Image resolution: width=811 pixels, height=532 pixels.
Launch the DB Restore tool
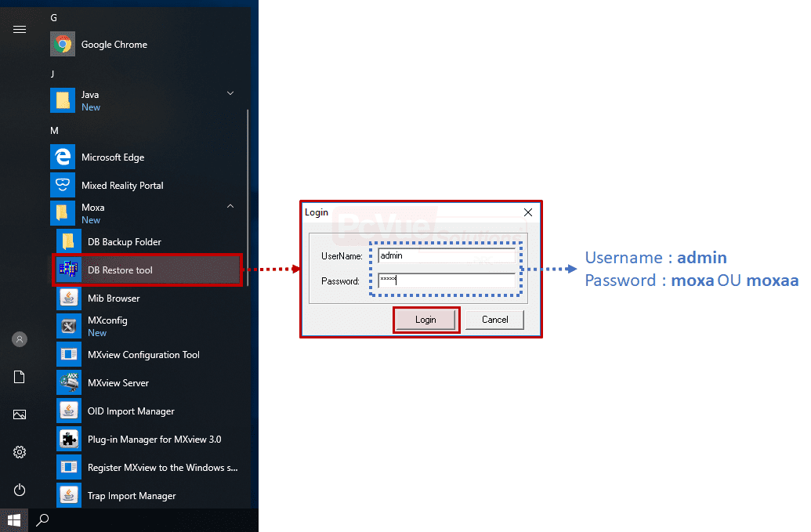[x=120, y=270]
